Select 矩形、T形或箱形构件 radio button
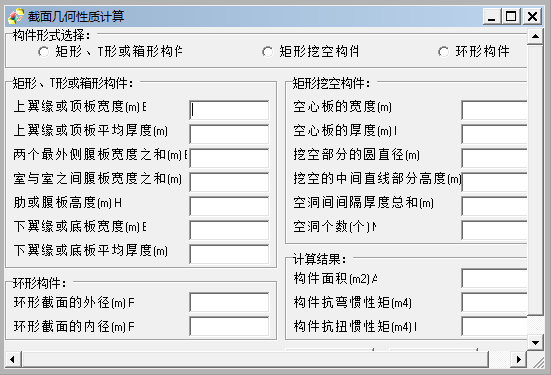551x375 pixels. [44, 52]
